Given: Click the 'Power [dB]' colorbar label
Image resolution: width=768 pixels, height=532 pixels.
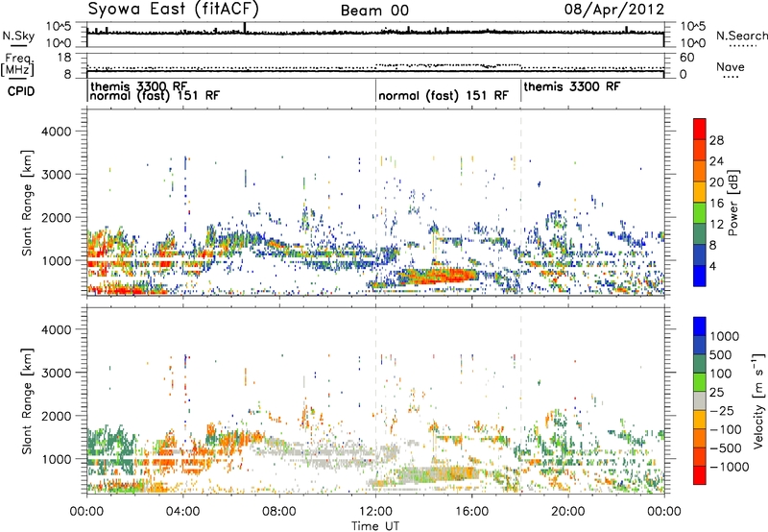Looking at the screenshot, I should coord(732,203).
